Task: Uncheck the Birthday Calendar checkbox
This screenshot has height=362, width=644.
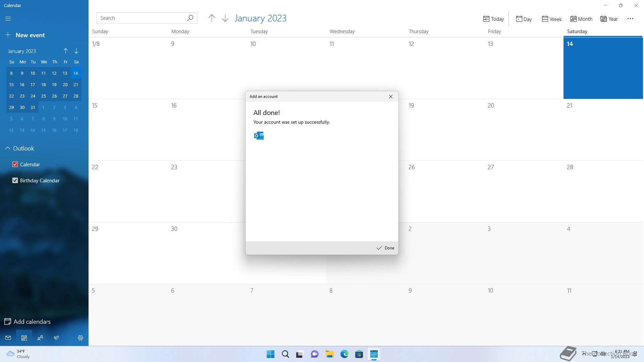Action: coord(15,180)
